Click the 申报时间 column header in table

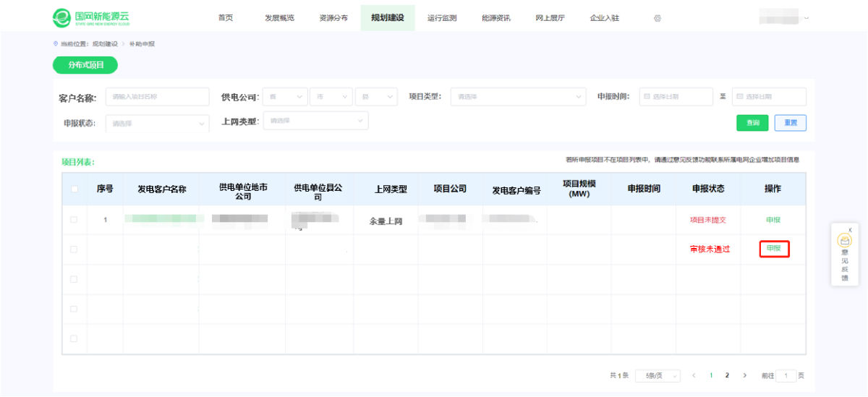click(643, 189)
